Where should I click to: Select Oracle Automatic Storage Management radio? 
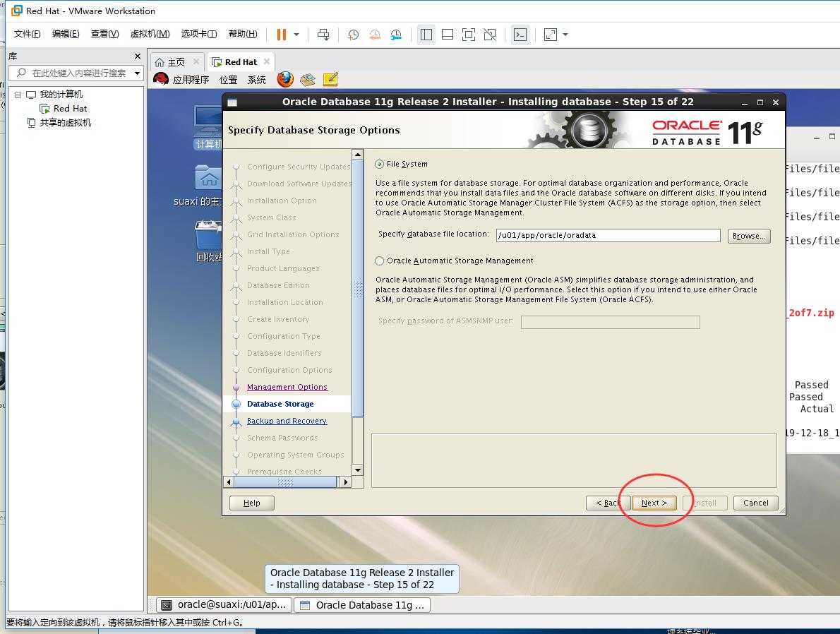pos(379,261)
